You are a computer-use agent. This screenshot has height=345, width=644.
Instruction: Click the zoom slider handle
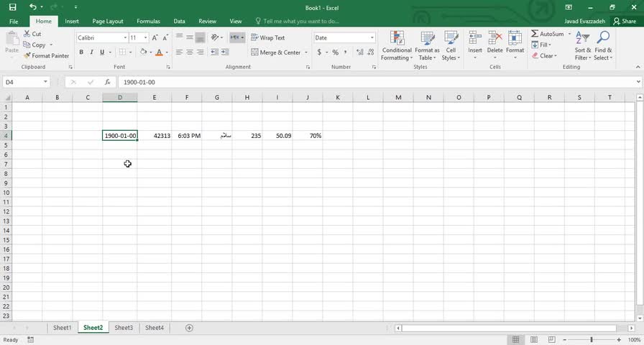coord(592,340)
